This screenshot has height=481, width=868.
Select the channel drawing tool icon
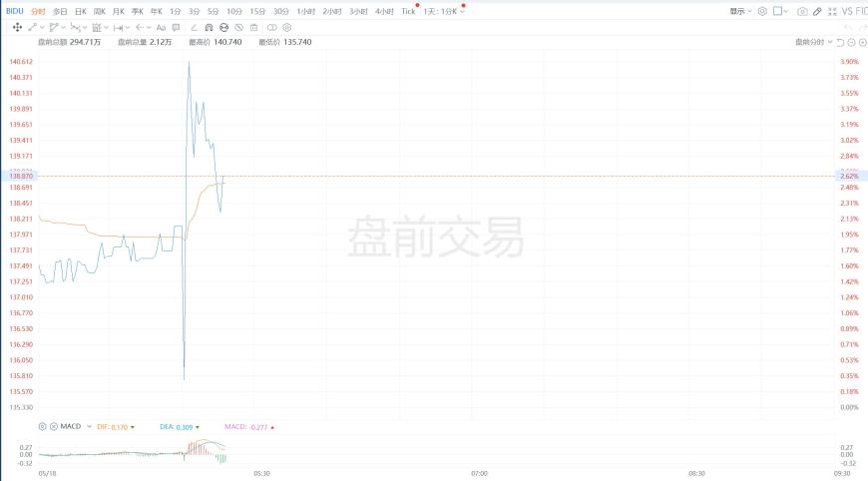[x=54, y=27]
